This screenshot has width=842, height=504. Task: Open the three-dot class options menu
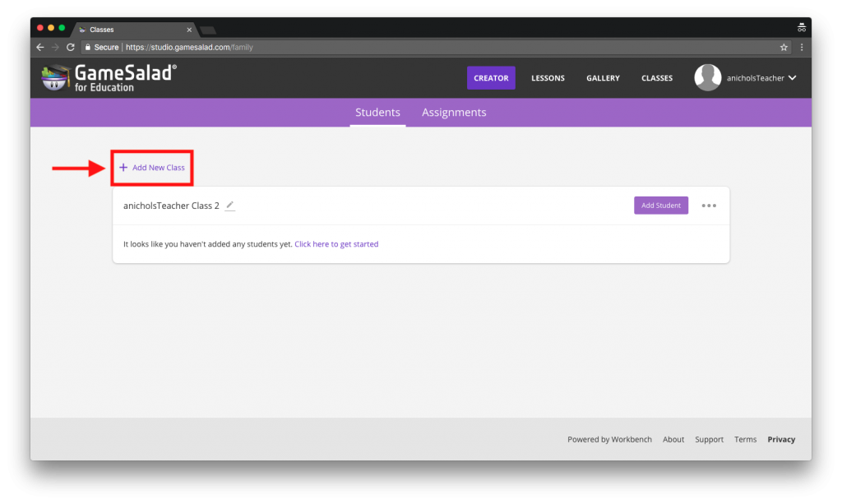point(709,206)
